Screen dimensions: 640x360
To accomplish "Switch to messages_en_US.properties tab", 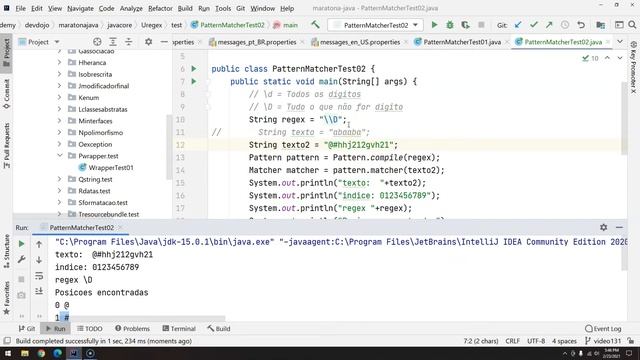I will [360, 42].
